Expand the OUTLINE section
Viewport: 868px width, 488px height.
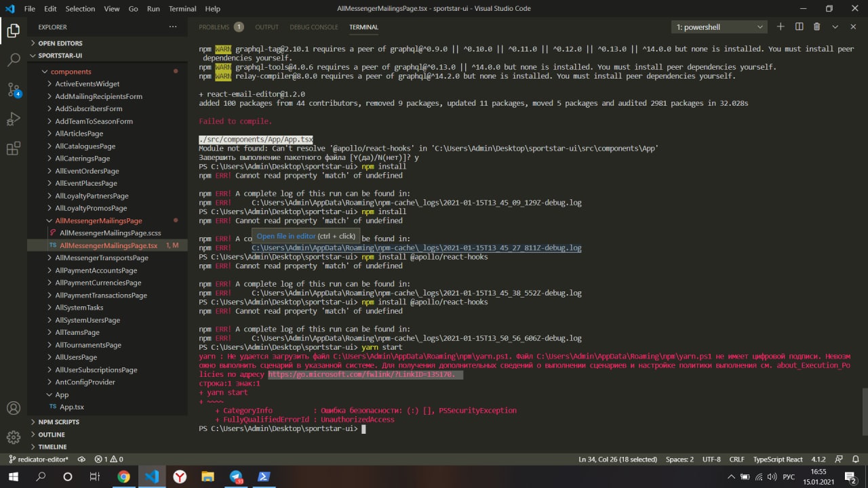tap(52, 434)
